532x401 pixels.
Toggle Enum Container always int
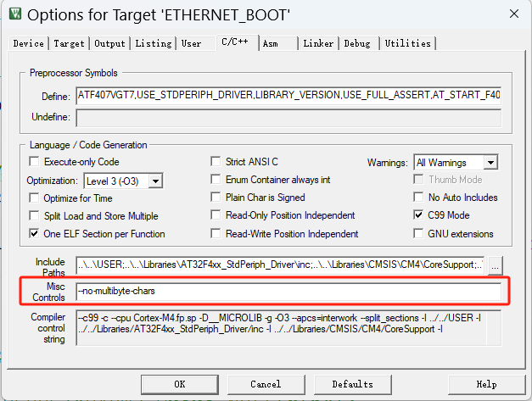click(x=216, y=180)
